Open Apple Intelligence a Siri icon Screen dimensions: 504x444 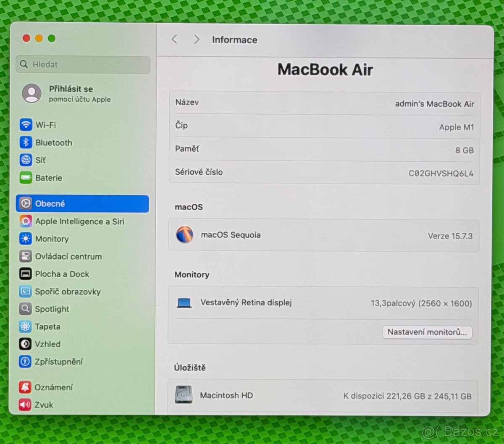[26, 221]
